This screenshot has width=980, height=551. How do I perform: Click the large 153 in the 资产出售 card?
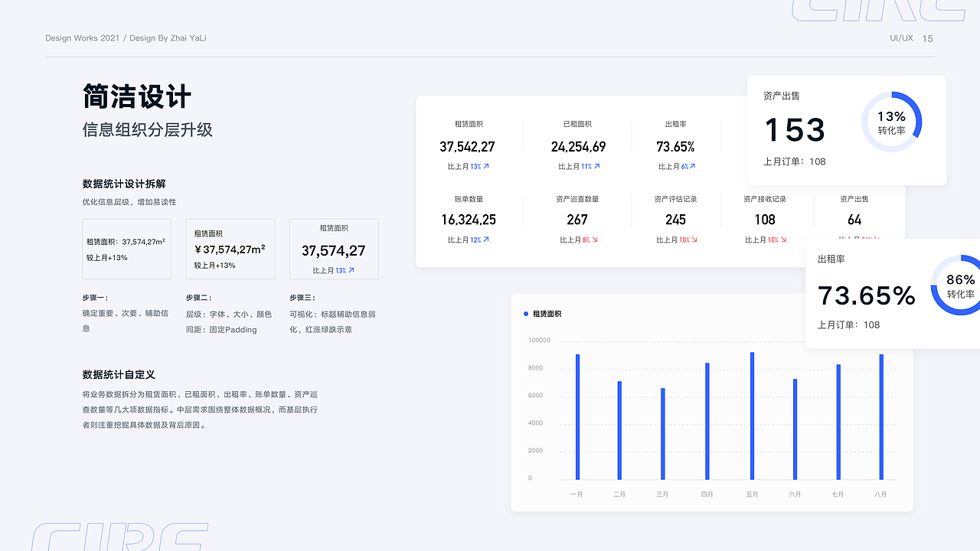795,130
